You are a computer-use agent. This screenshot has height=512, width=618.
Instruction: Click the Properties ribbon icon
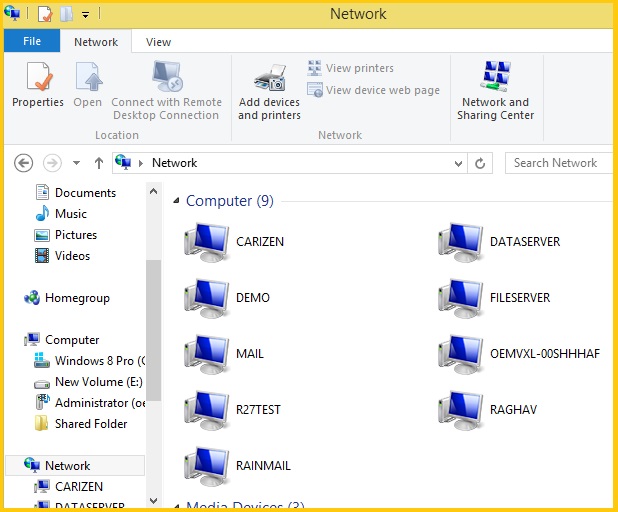point(38,76)
